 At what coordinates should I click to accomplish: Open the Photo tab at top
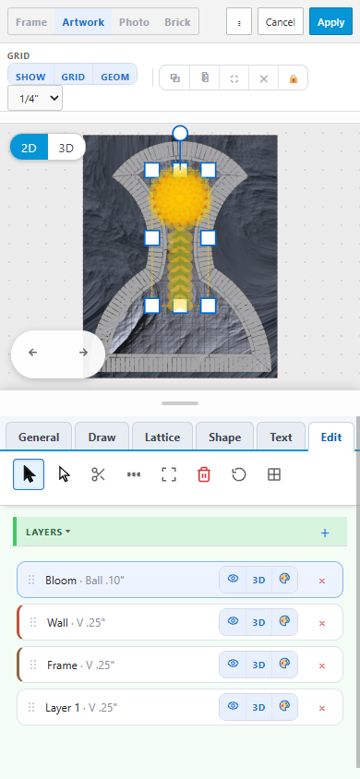pos(134,22)
